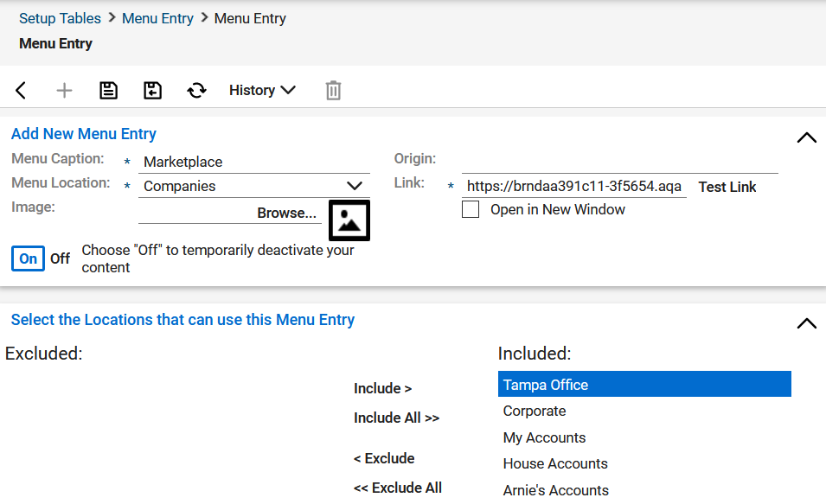Click the plus add new icon
Image resolution: width=826 pixels, height=504 pixels.
[64, 91]
